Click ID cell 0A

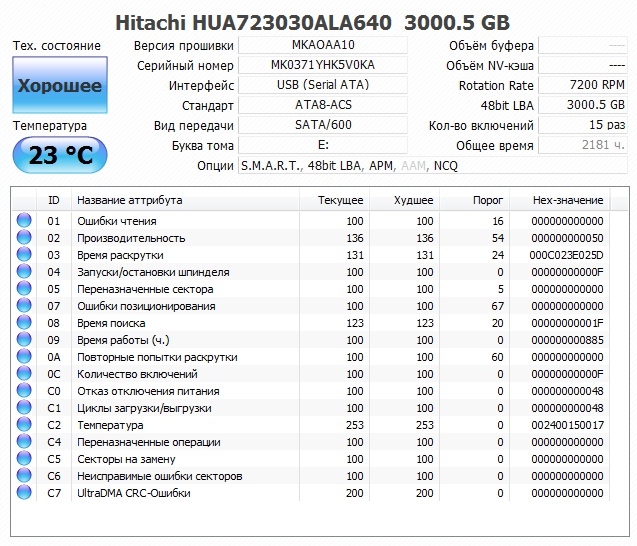(54, 357)
